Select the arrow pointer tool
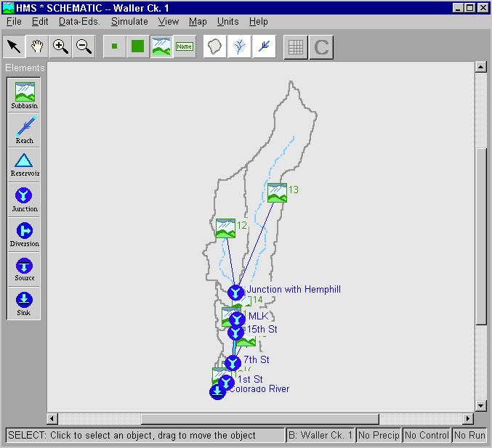This screenshot has height=448, width=492. (x=14, y=46)
